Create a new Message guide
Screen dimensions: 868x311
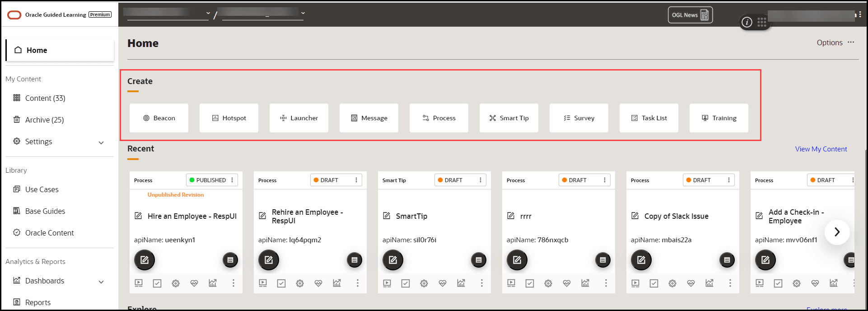(x=369, y=118)
